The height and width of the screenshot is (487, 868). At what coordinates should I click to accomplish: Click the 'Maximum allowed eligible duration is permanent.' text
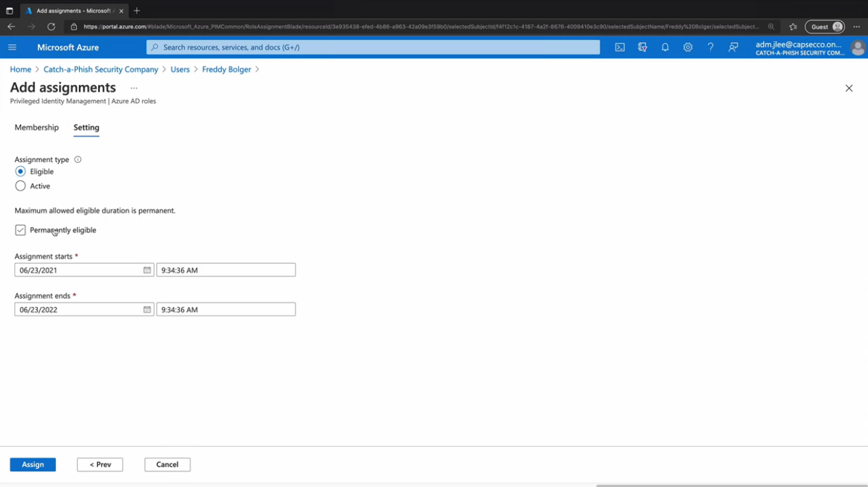[x=95, y=211]
